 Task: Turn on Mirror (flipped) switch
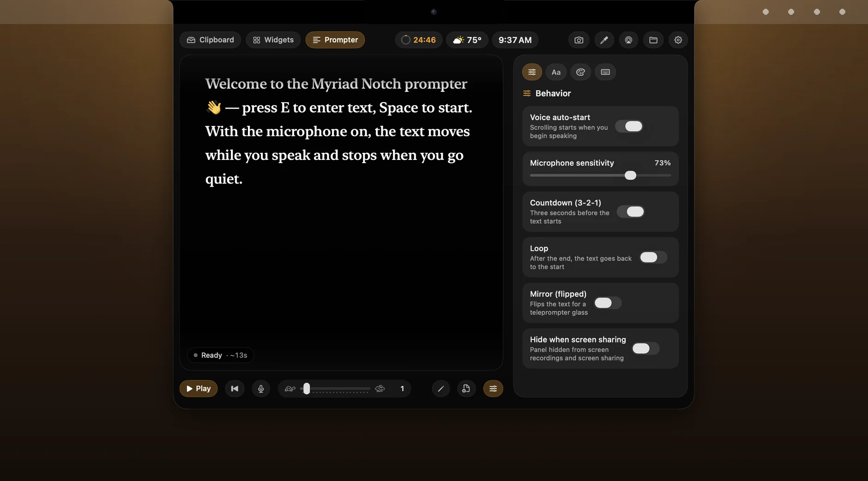pyautogui.click(x=608, y=303)
